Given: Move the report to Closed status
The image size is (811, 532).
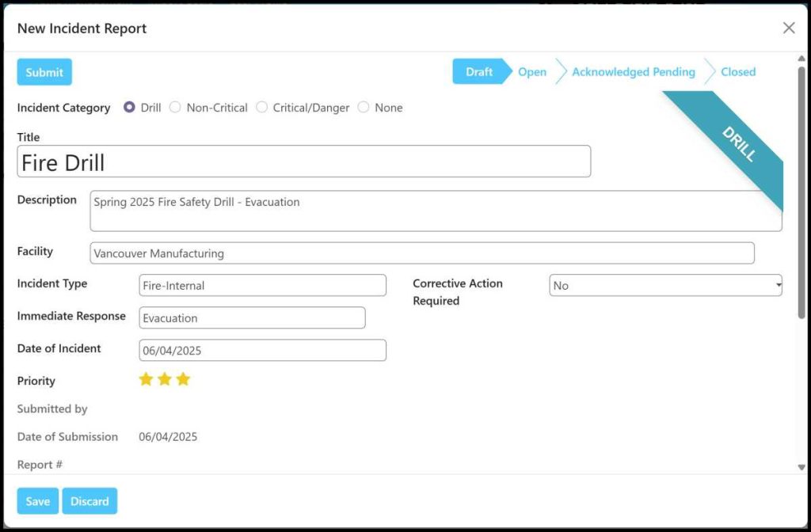Looking at the screenshot, I should (x=738, y=72).
